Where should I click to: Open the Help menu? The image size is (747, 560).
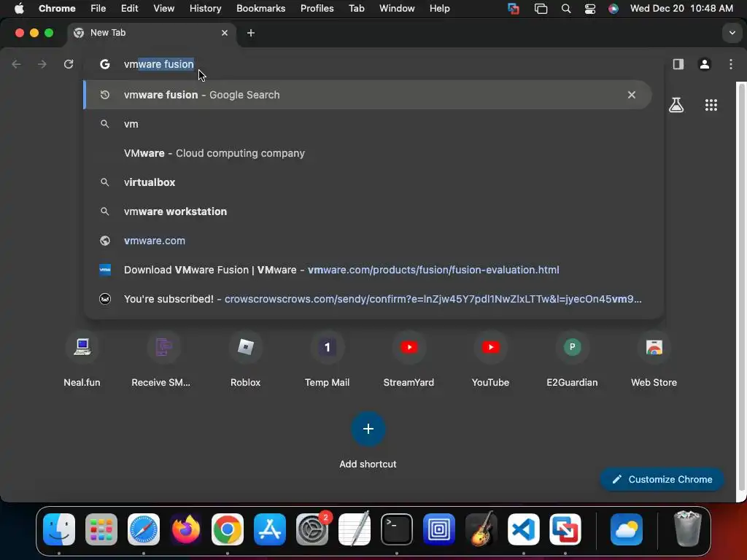[x=439, y=9]
